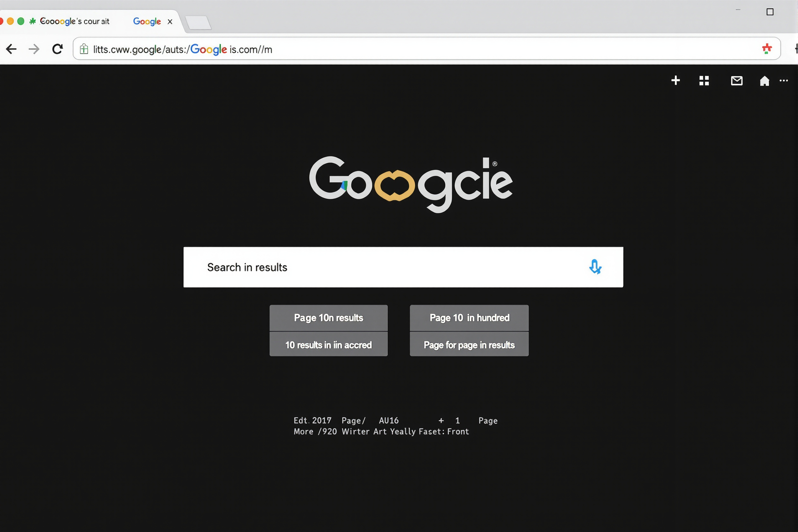Click the browser forward arrow
This screenshot has width=798, height=532.
point(34,49)
